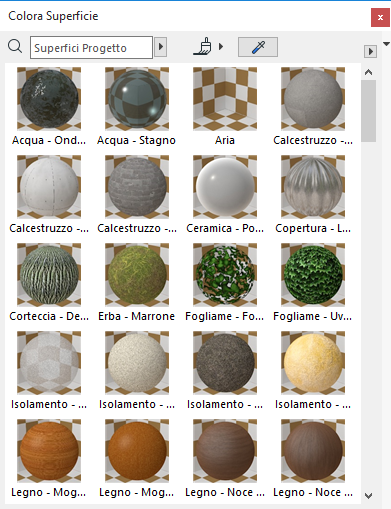Pick the white paneled Calcestruzzo sphere thumbnail
The height and width of the screenshot is (509, 391).
click(49, 187)
